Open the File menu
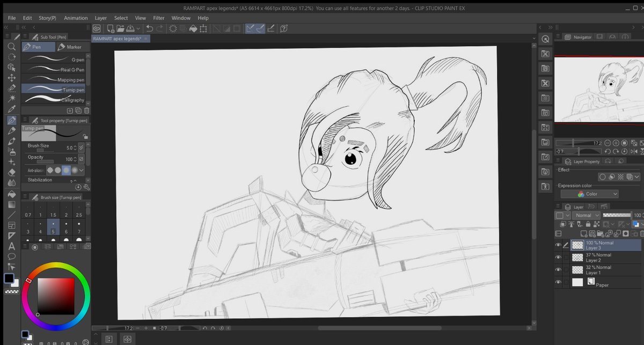Image resolution: width=644 pixels, height=345 pixels. pos(12,18)
